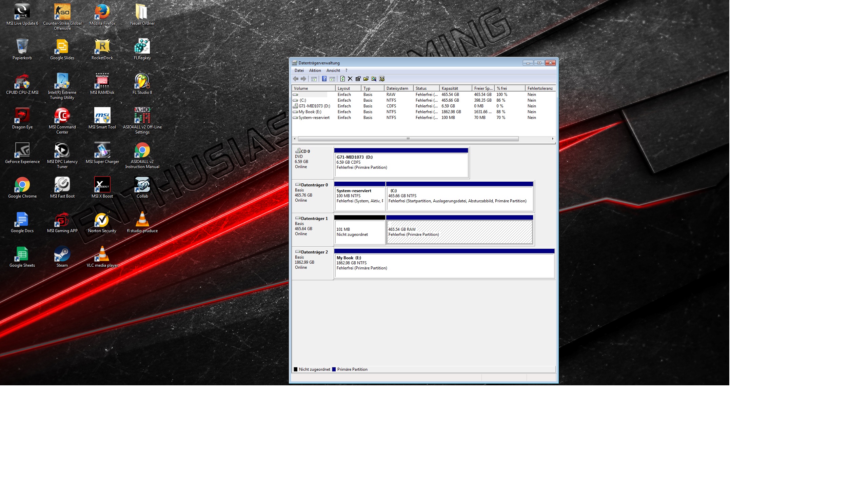Screen dimensions: 868x488
Task: Click the magnifier search toolbar icon
Action: (374, 79)
